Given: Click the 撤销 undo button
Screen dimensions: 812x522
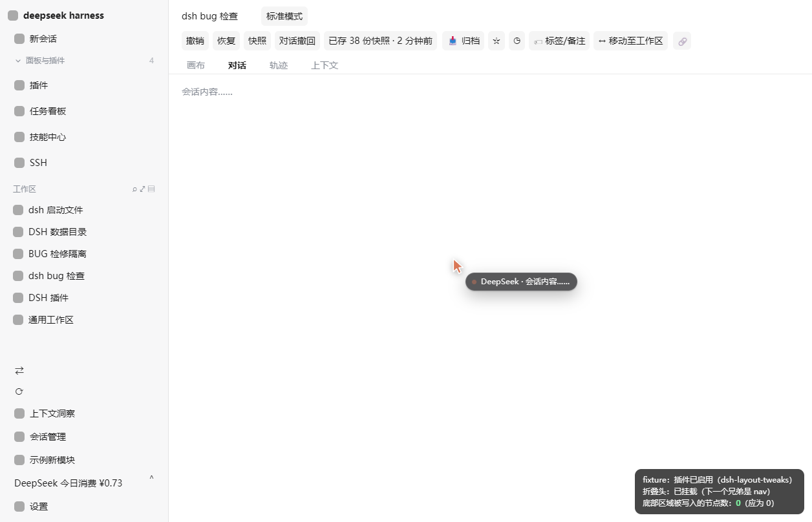Looking at the screenshot, I should click(x=195, y=41).
